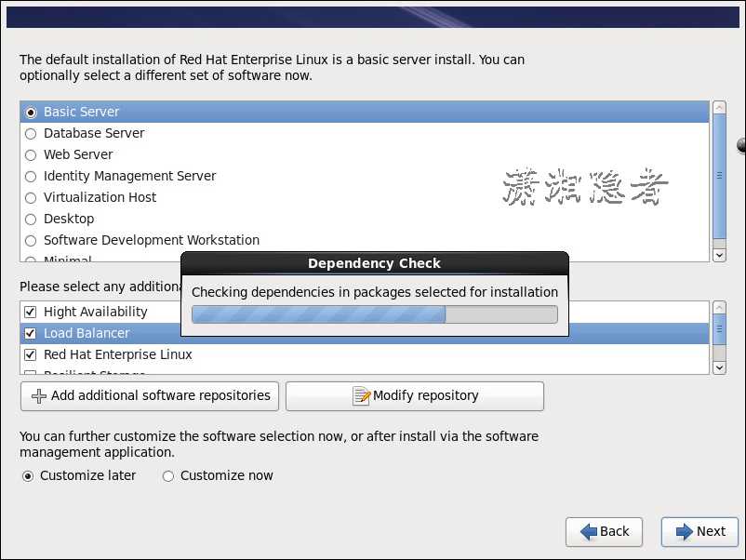
Task: Click the repository list scrollbar thumb
Action: pos(719,328)
